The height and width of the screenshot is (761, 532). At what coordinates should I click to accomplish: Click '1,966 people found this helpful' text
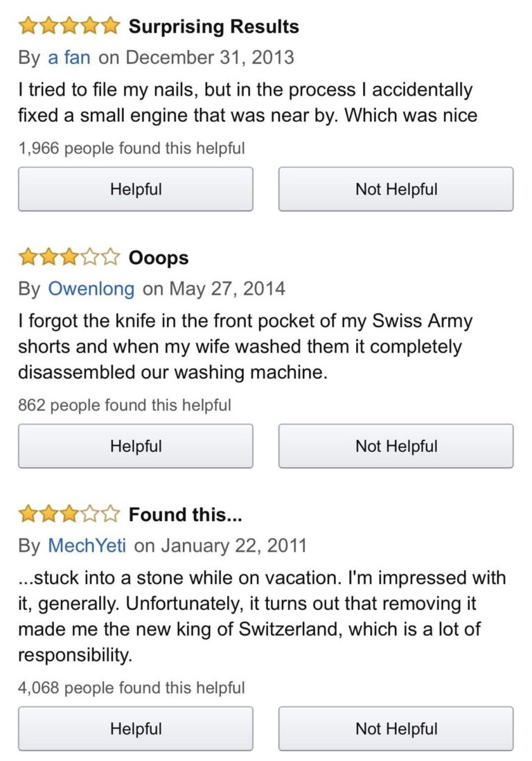(132, 148)
